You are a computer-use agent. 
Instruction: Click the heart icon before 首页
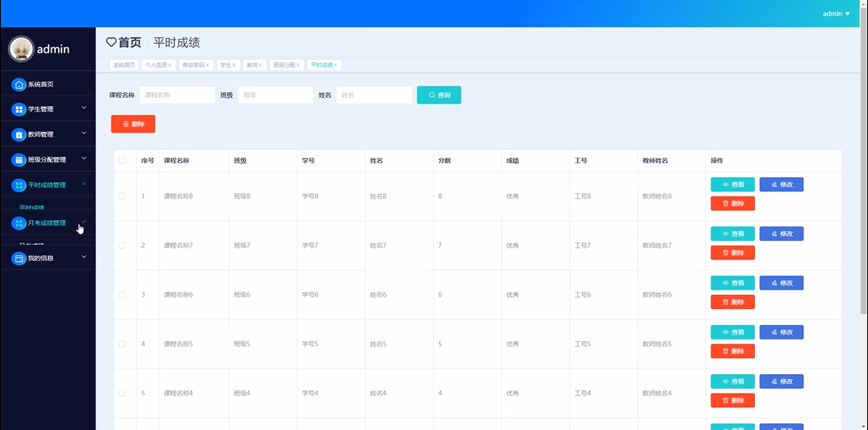point(112,42)
